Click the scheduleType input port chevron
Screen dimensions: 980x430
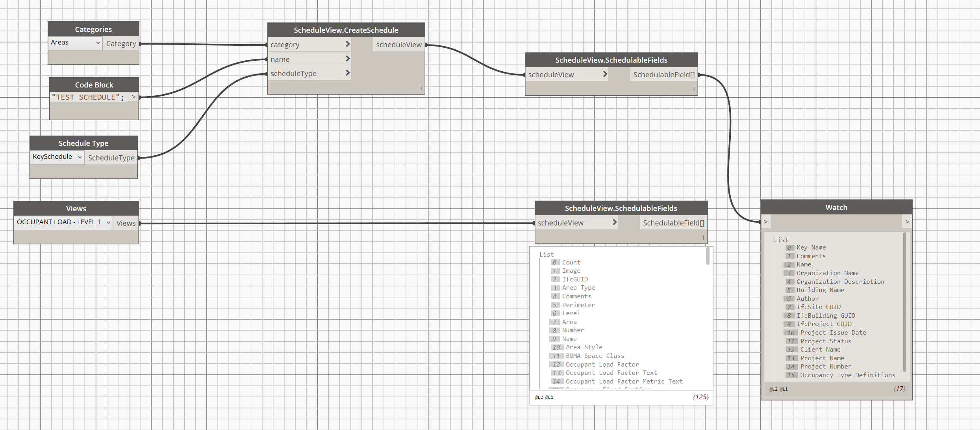click(x=347, y=73)
